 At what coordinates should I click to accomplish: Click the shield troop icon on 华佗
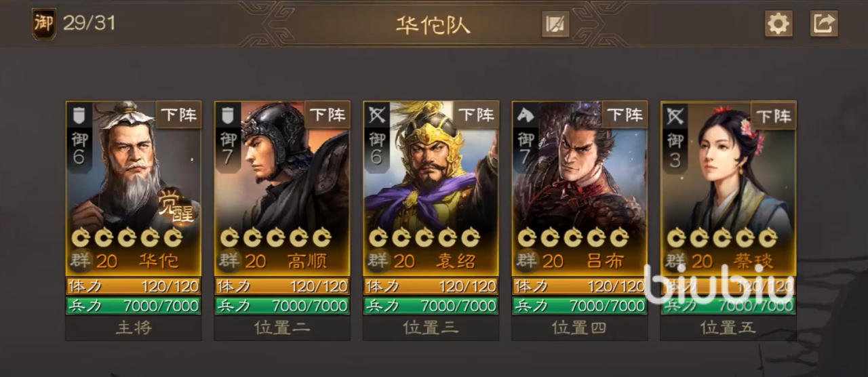point(77,116)
